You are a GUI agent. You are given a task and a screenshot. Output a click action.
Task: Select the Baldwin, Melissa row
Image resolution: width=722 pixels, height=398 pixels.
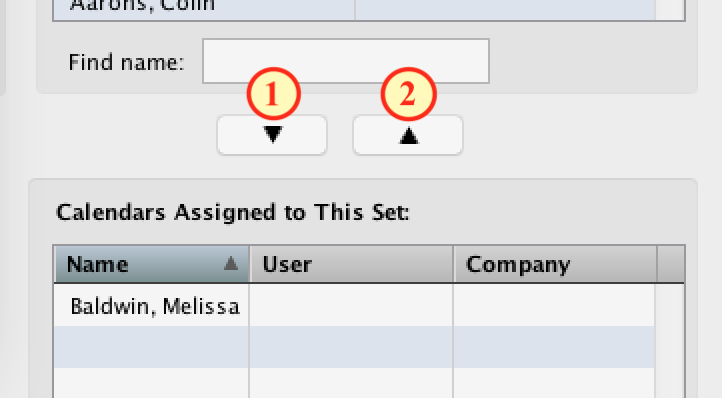coord(354,306)
